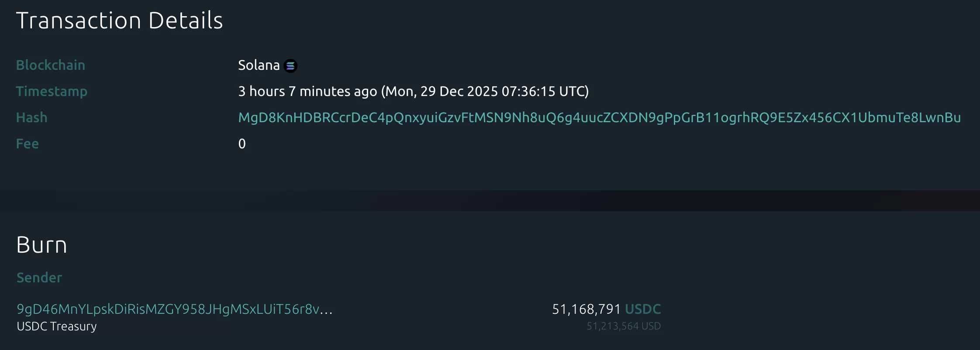Viewport: 980px width, 350px height.
Task: Click the 51,213,564 USD value
Action: tap(623, 326)
